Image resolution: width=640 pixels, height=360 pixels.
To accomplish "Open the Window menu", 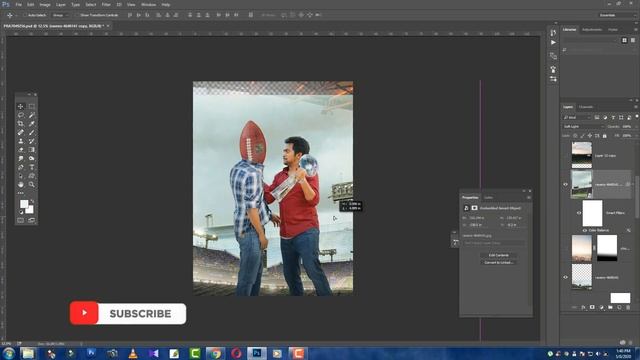I will (148, 4).
